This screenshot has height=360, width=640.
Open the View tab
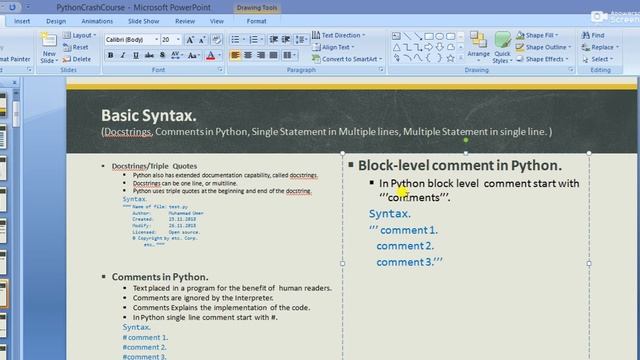217,21
